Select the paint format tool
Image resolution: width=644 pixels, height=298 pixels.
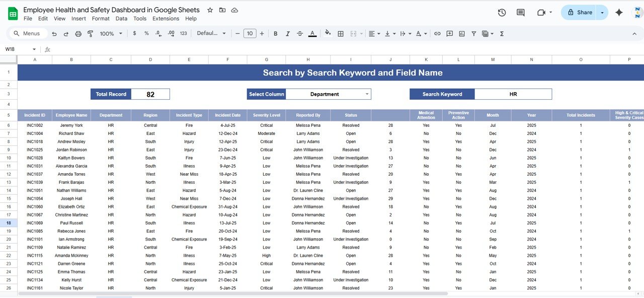point(91,34)
